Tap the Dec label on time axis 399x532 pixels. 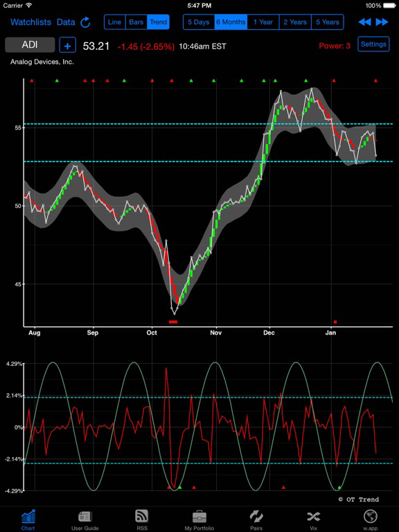[269, 332]
